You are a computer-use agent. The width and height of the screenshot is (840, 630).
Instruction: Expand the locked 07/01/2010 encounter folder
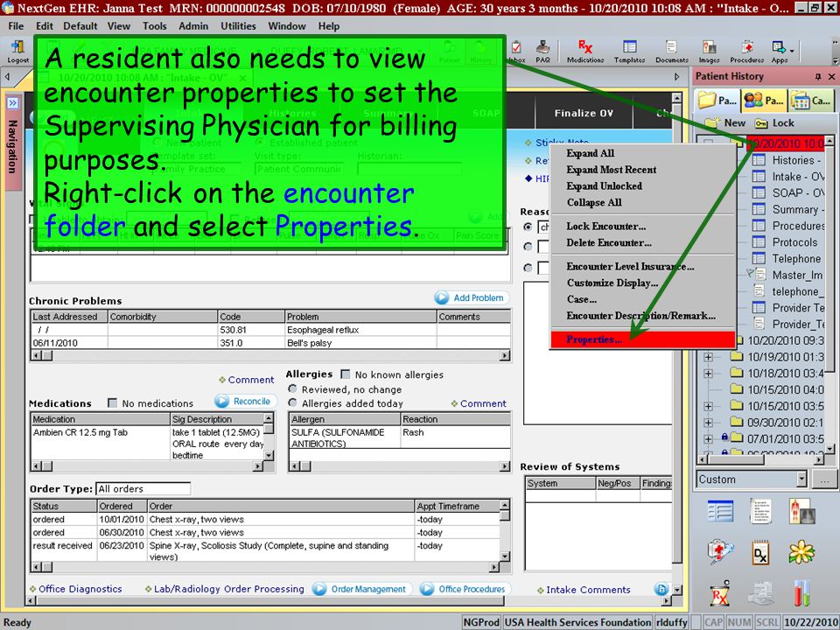tap(708, 438)
